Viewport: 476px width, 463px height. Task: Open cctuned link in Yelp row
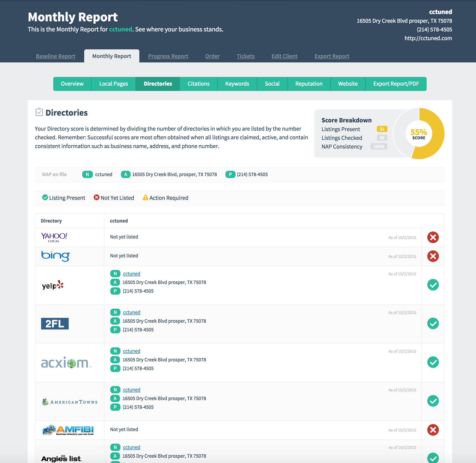coord(131,274)
